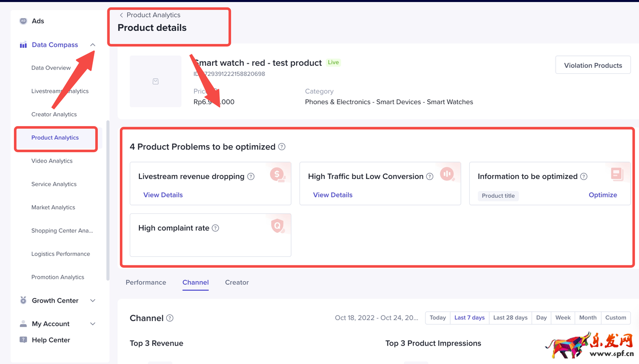Click help icon next to Livestream revenue dropping

point(251,177)
